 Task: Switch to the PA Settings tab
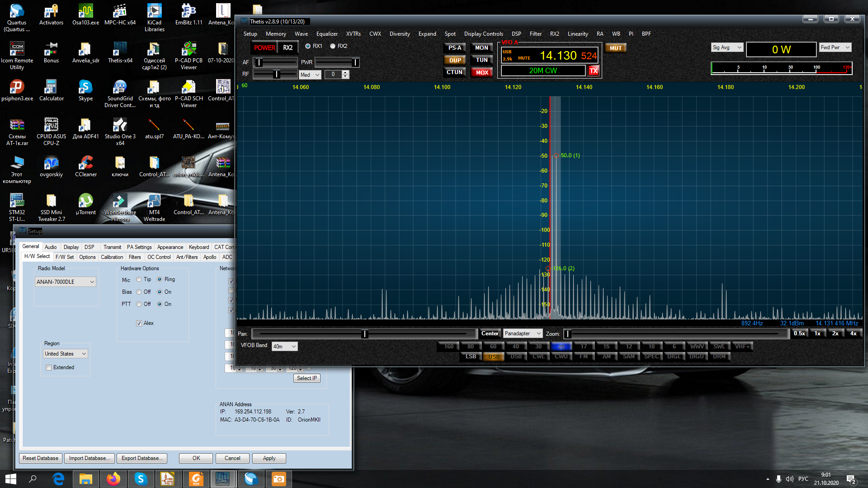click(x=139, y=247)
